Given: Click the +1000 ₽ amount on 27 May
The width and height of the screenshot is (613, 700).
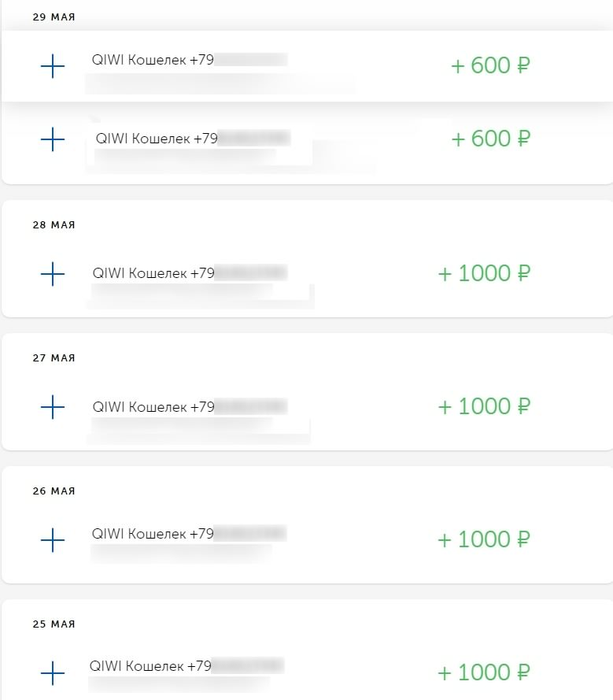Looking at the screenshot, I should (x=484, y=407).
